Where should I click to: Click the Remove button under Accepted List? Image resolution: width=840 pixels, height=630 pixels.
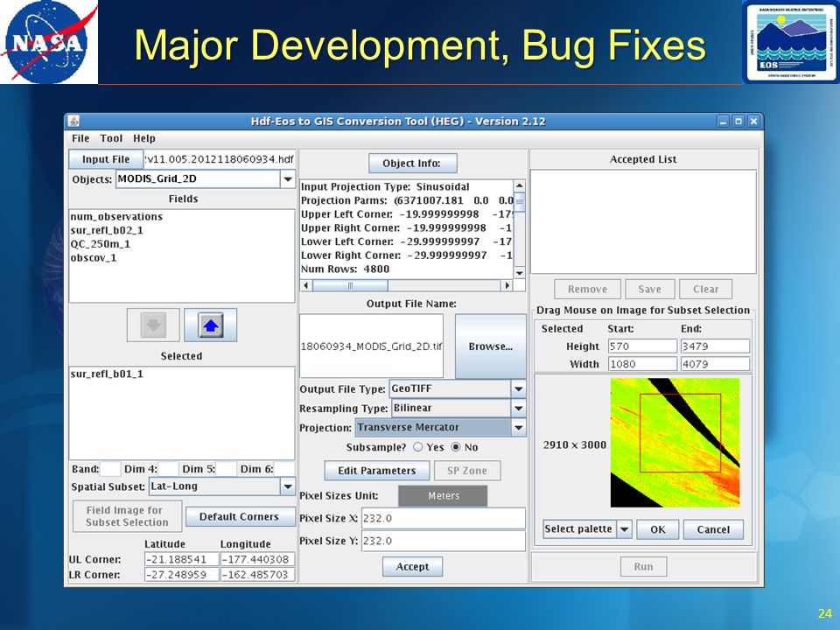coord(588,290)
